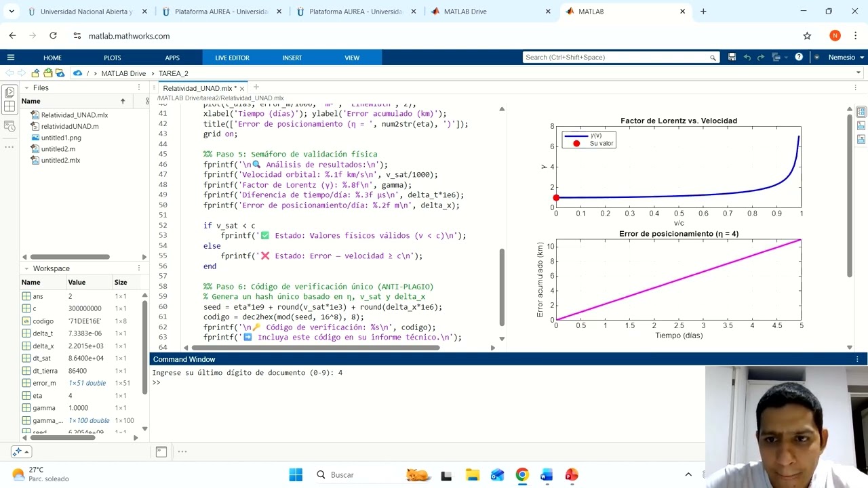Image resolution: width=868 pixels, height=488 pixels.
Task: Show hidden Windows tray icons chevron
Action: (x=688, y=475)
